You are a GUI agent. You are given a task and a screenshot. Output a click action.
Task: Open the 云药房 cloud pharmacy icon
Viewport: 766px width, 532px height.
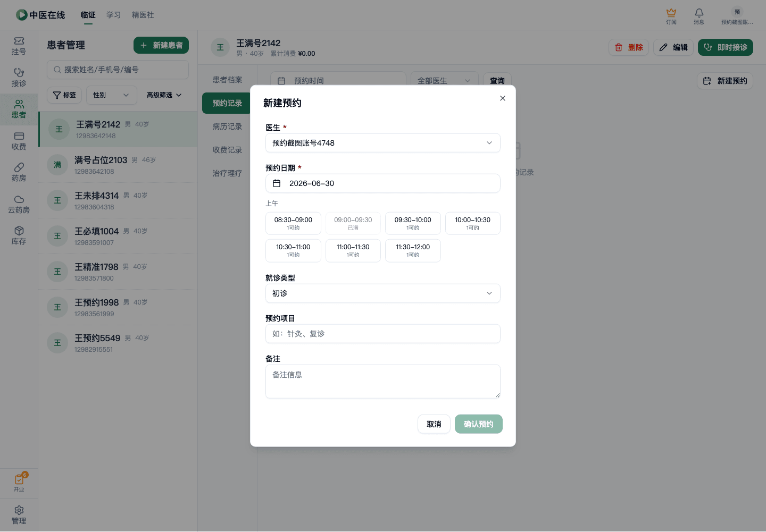click(x=19, y=205)
